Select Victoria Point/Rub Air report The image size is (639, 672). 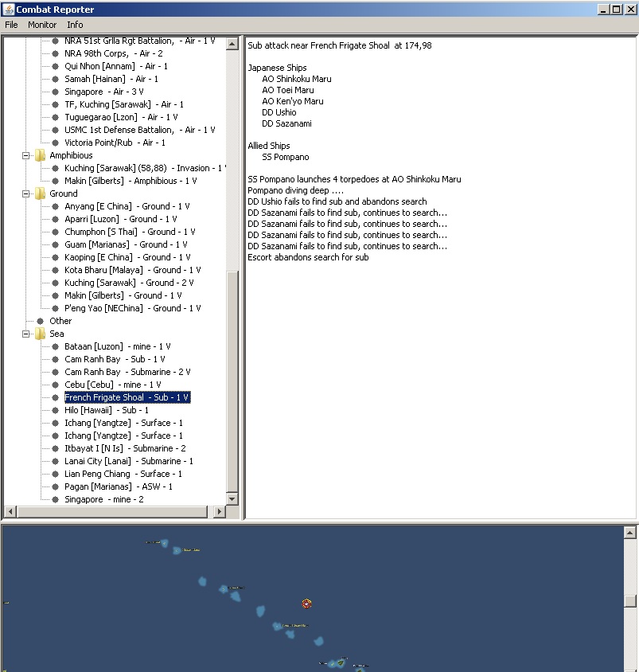point(115,143)
